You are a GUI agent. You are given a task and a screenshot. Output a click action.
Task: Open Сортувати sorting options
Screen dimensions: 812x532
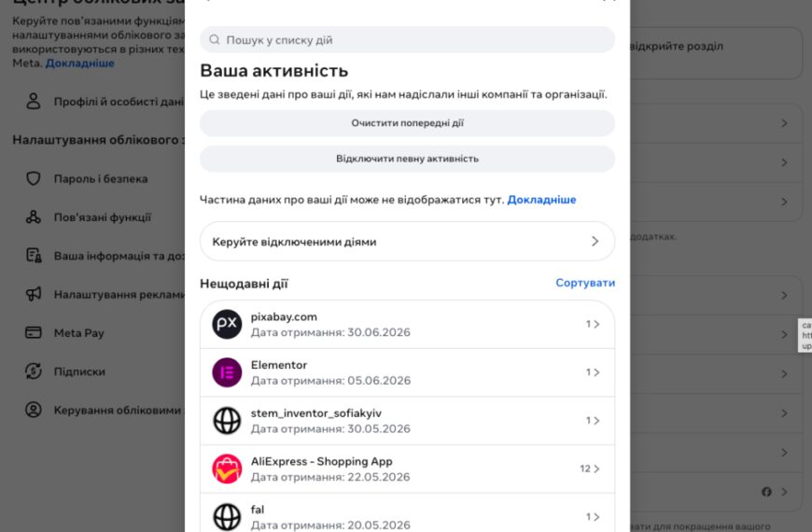(x=585, y=283)
